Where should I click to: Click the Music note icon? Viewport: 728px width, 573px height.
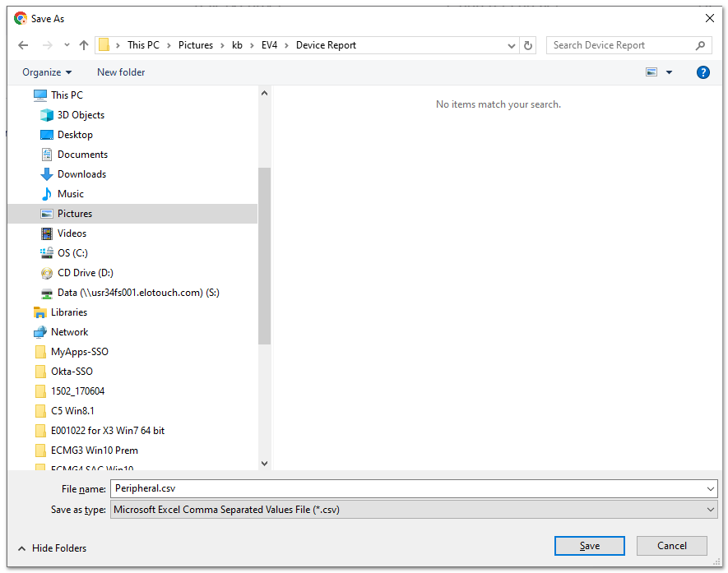coord(46,194)
